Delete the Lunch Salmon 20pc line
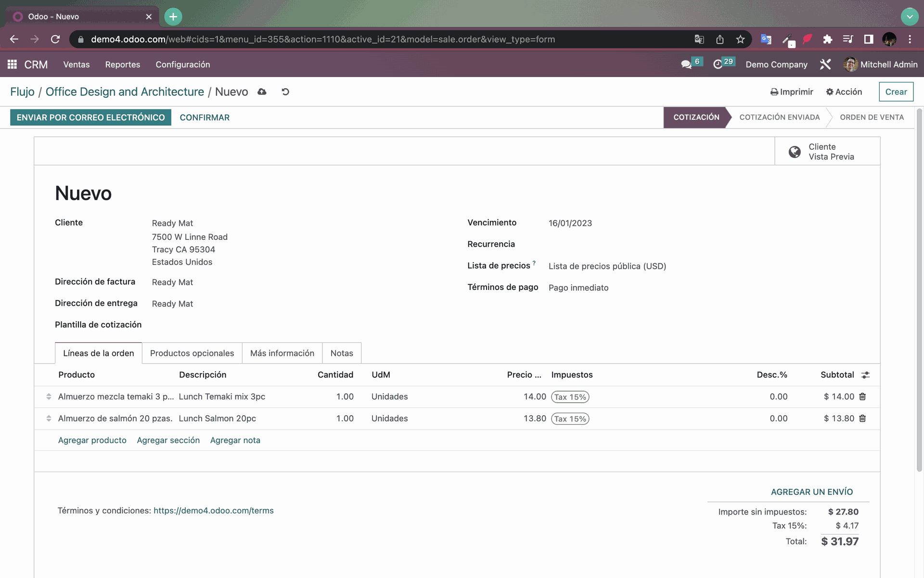924x578 pixels. tap(862, 419)
